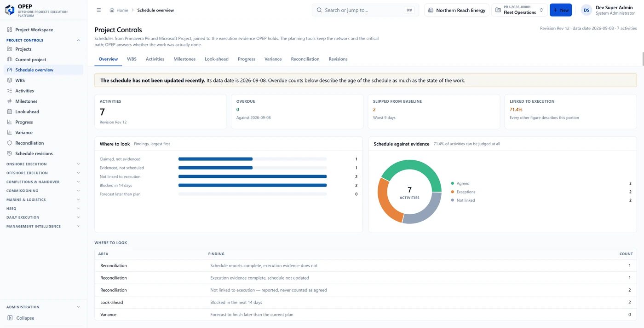Toggle the sidebar hamburger menu icon
This screenshot has height=328, width=644.
(99, 10)
